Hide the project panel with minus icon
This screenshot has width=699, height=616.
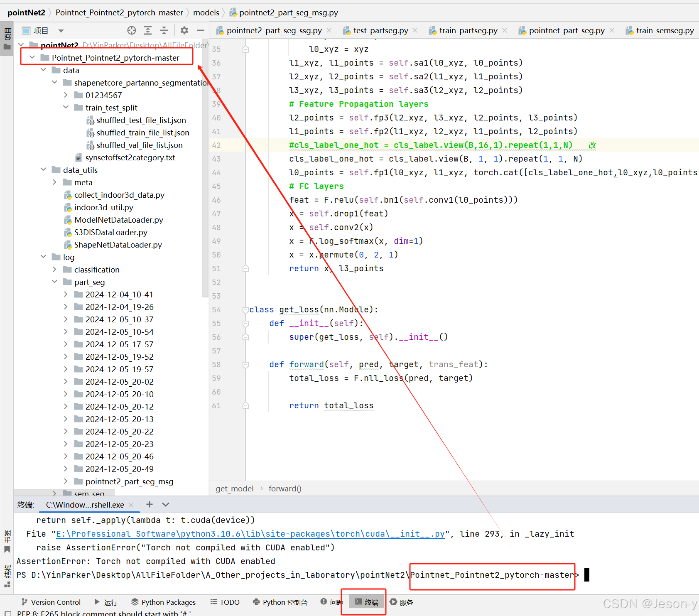[x=201, y=30]
